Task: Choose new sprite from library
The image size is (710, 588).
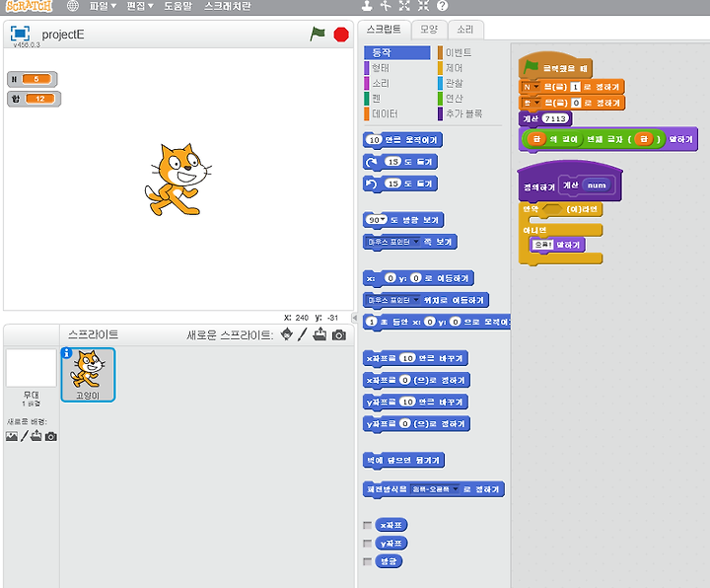Action: point(287,334)
